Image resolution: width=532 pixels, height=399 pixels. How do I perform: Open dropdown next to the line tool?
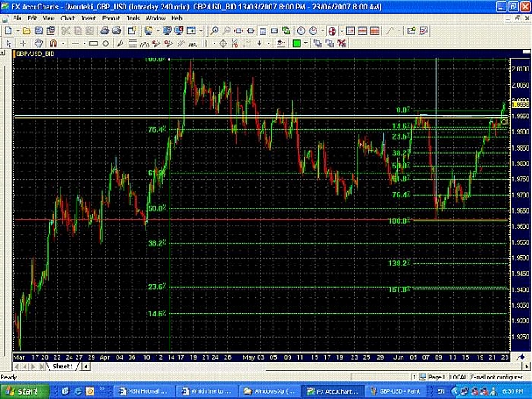pyautogui.click(x=84, y=43)
